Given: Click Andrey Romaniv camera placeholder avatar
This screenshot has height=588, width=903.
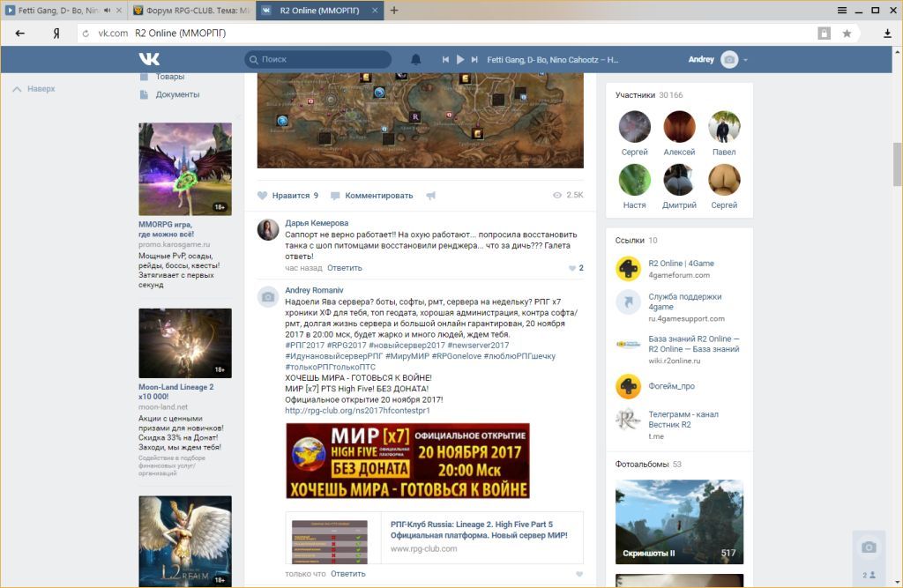Looking at the screenshot, I should click(x=268, y=297).
